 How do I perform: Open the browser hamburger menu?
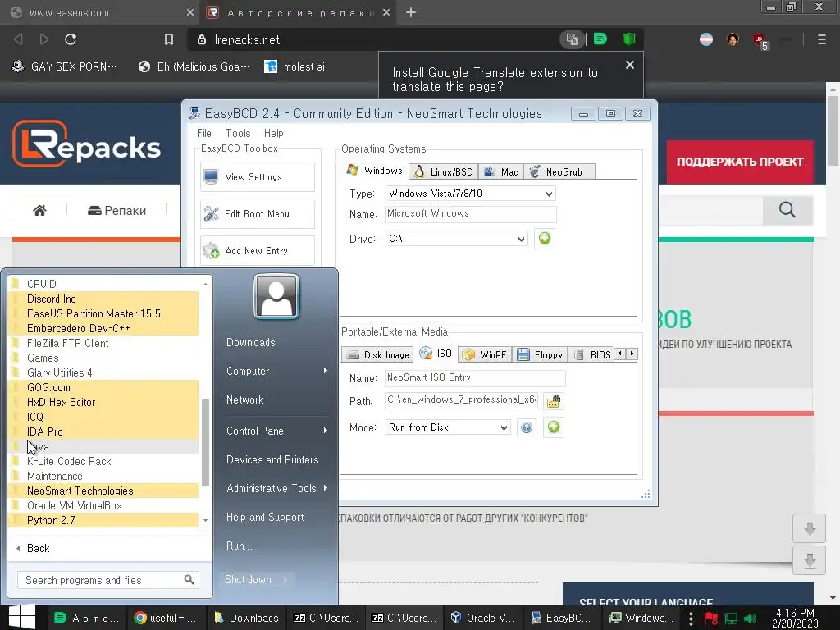pos(822,39)
